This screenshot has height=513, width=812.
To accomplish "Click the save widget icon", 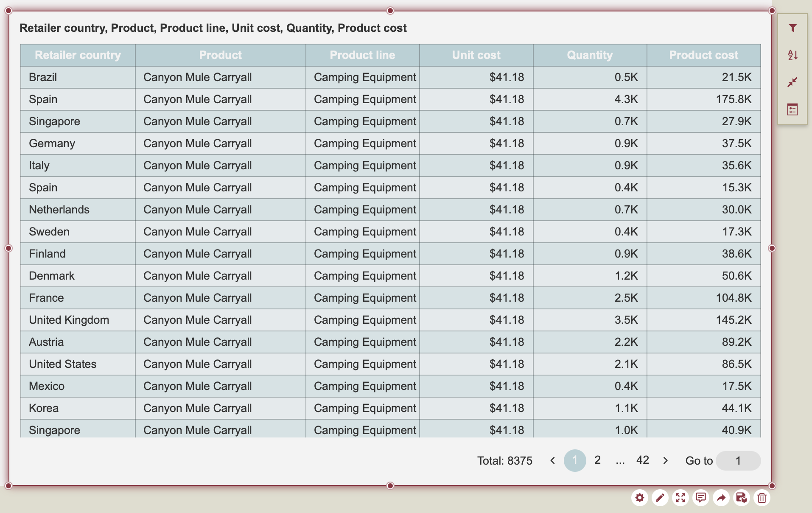I will (x=741, y=498).
